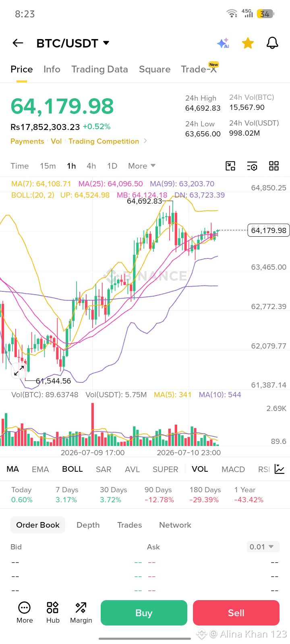Image resolution: width=290 pixels, height=644 pixels.
Task: Open the grid layout icon
Action: pyautogui.click(x=274, y=166)
